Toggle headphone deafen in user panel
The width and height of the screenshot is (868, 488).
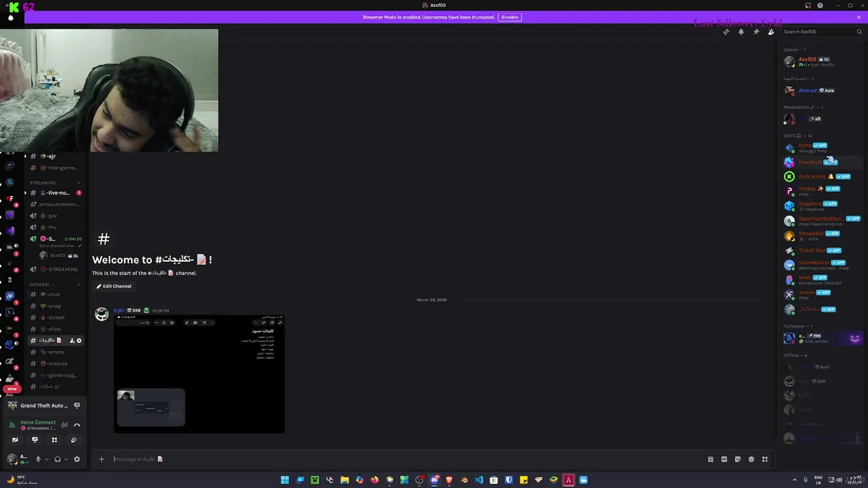(58, 459)
